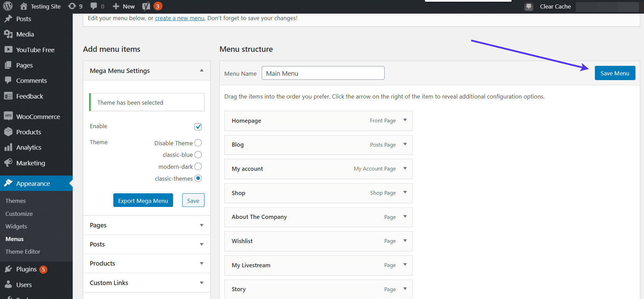The height and width of the screenshot is (299, 644).
Task: Open Plugins via its plug icon
Action: [8, 269]
